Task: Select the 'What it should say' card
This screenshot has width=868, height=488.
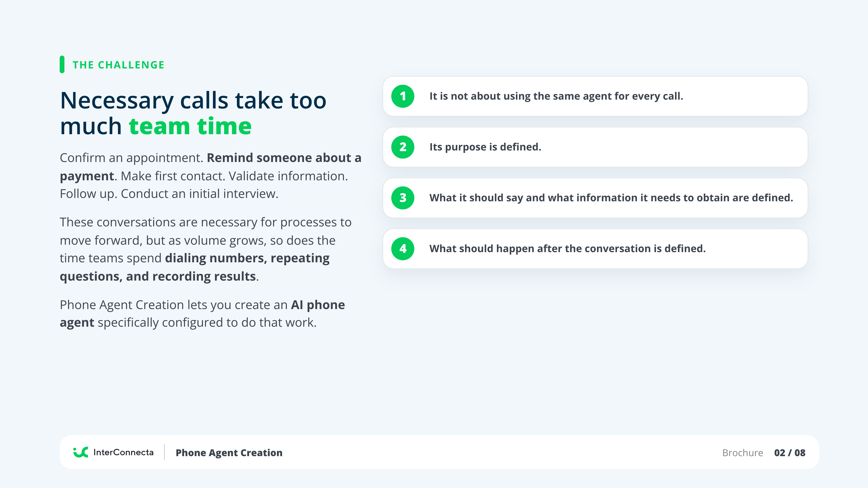Action: click(595, 198)
